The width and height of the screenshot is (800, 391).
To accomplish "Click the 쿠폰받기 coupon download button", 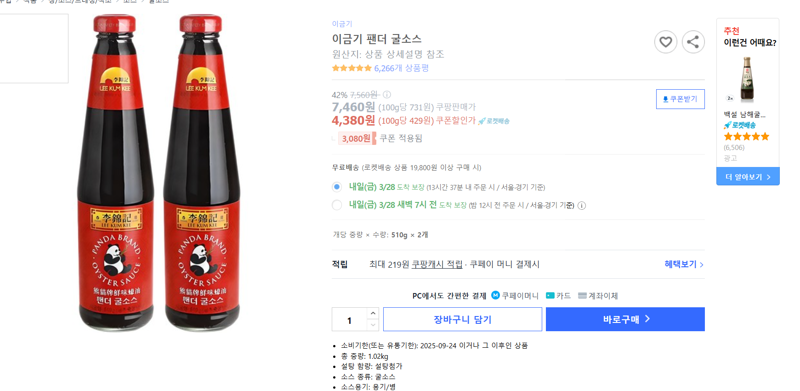I will pos(680,99).
